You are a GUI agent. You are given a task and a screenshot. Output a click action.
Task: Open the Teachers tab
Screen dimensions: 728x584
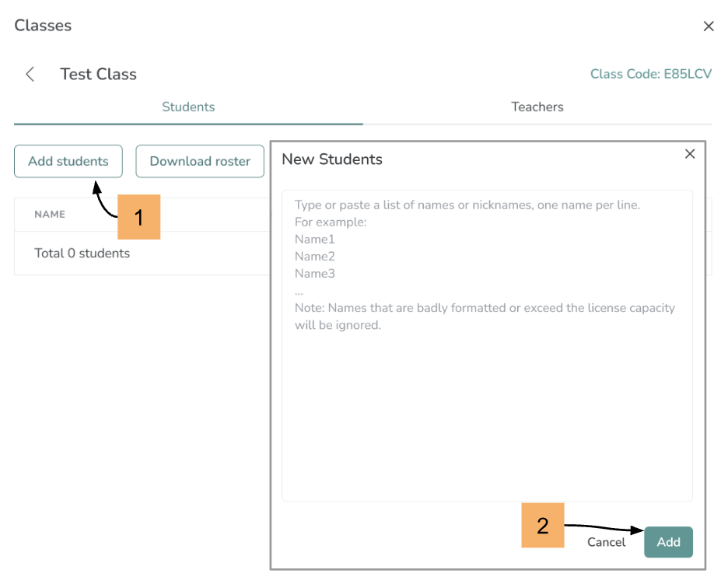click(537, 107)
